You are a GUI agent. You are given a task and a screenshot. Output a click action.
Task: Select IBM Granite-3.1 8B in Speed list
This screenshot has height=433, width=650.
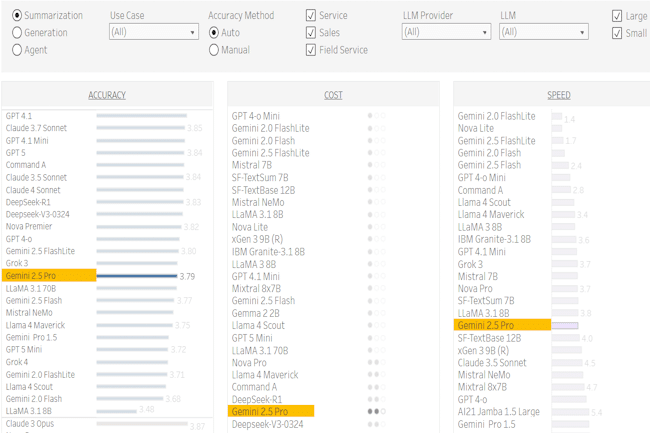pos(494,239)
